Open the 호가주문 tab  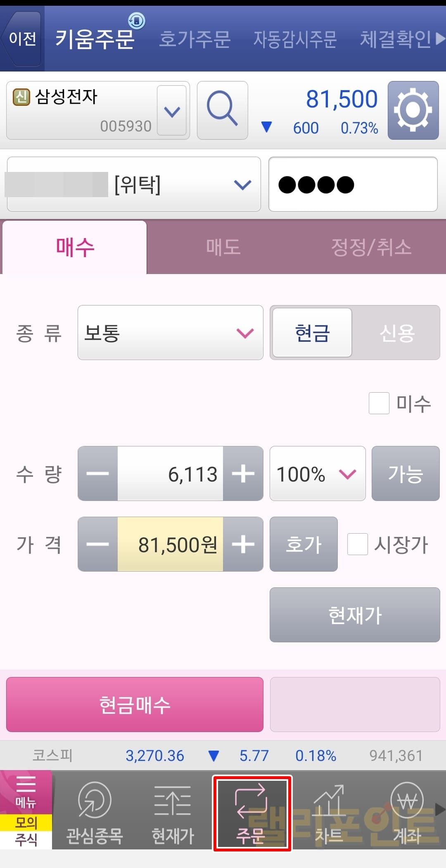(x=195, y=39)
